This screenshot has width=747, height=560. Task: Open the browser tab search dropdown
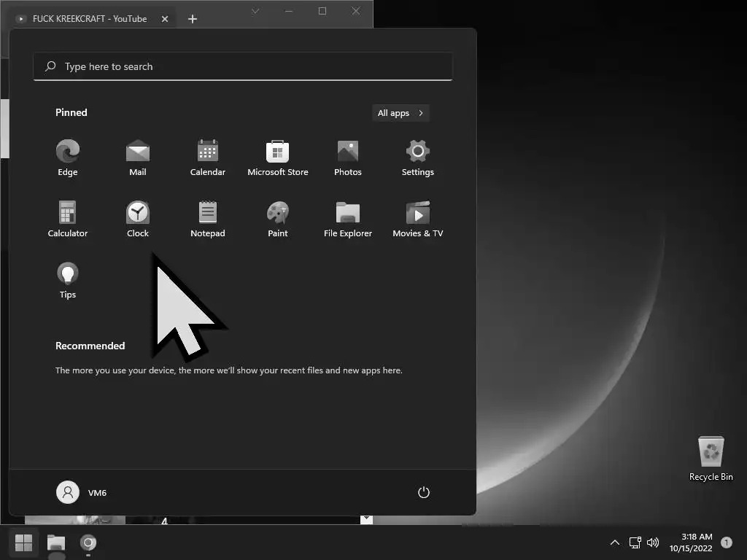pos(255,11)
